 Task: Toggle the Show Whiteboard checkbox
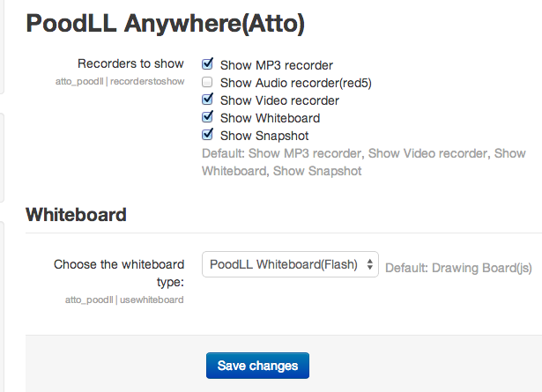[x=207, y=117]
